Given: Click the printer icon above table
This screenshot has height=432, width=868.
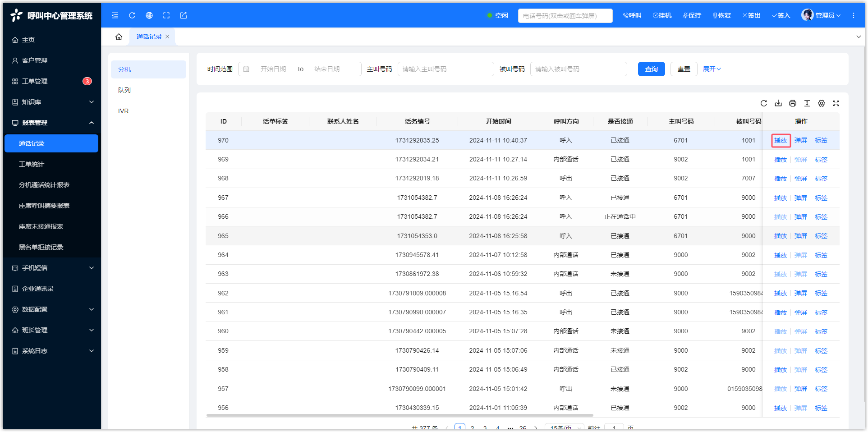Looking at the screenshot, I should [793, 103].
